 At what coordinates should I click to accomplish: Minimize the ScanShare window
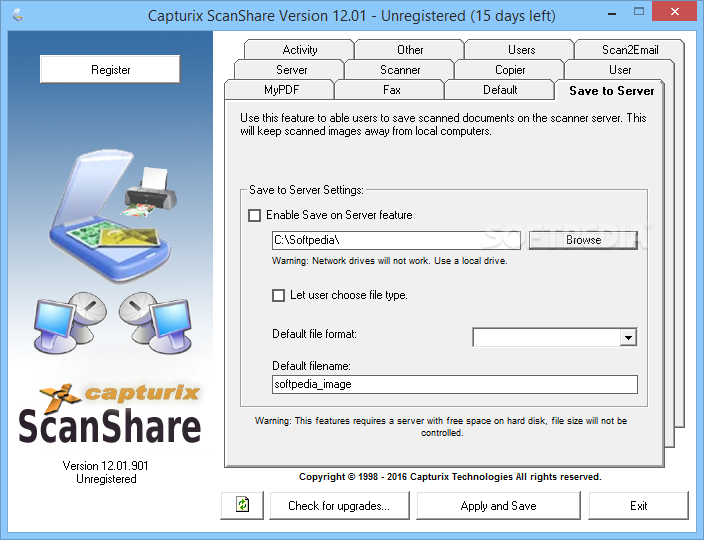[x=612, y=14]
